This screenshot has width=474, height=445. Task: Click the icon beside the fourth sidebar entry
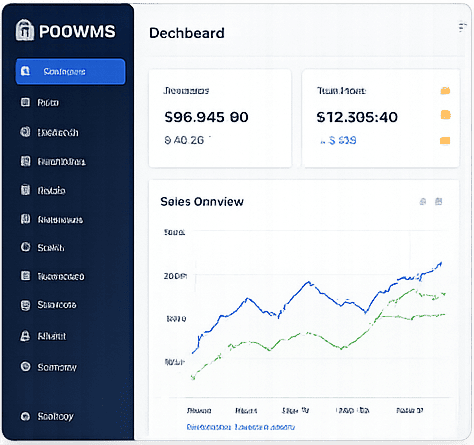tap(25, 161)
